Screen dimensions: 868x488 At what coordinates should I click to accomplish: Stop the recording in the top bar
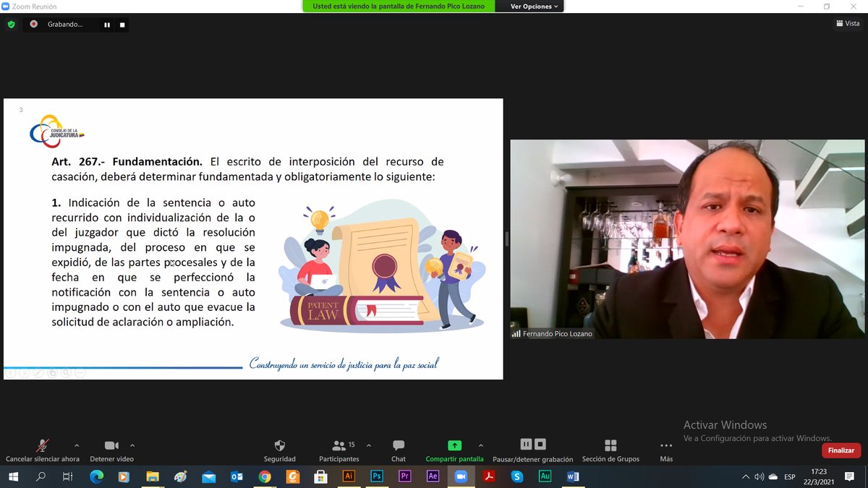(122, 25)
